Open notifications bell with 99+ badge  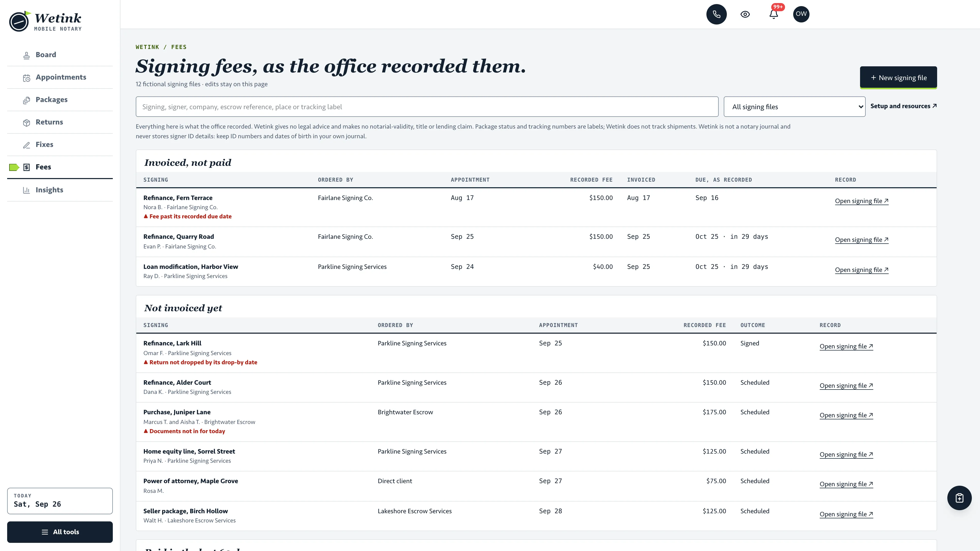click(x=774, y=14)
